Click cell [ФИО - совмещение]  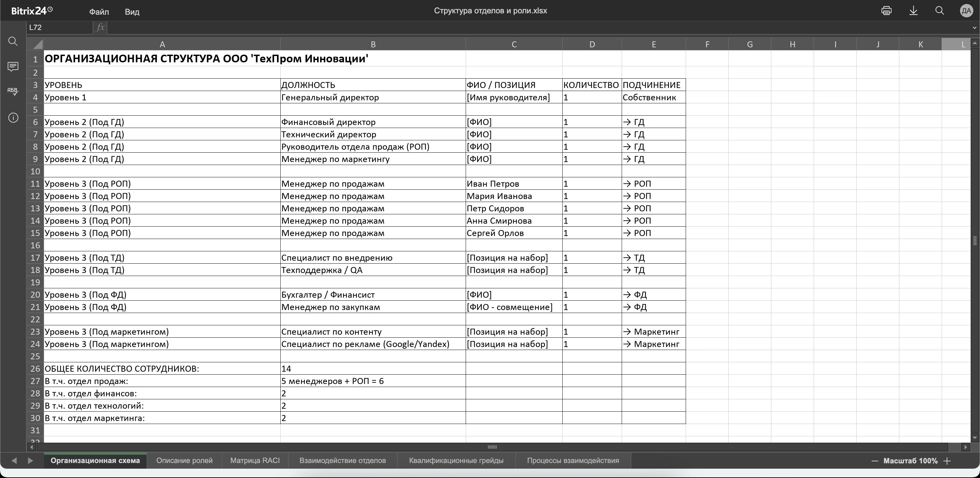pos(514,307)
